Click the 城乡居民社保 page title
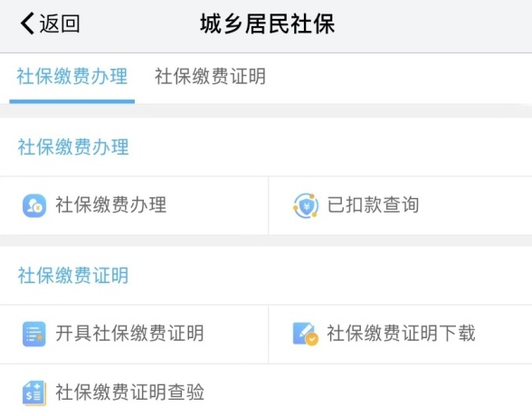The image size is (532, 416). pos(268,24)
